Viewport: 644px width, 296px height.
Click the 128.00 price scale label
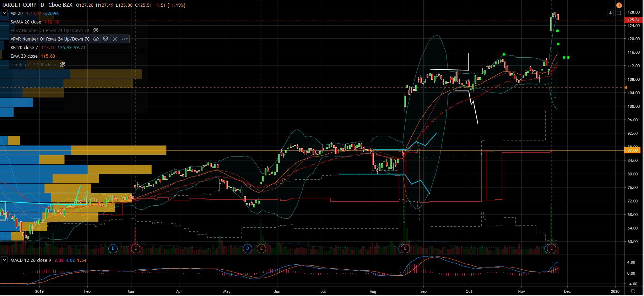[x=634, y=12]
